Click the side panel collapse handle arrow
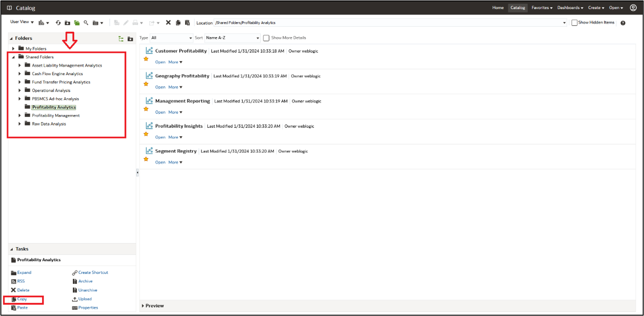Screen dimensions: 644x316 coord(138,173)
